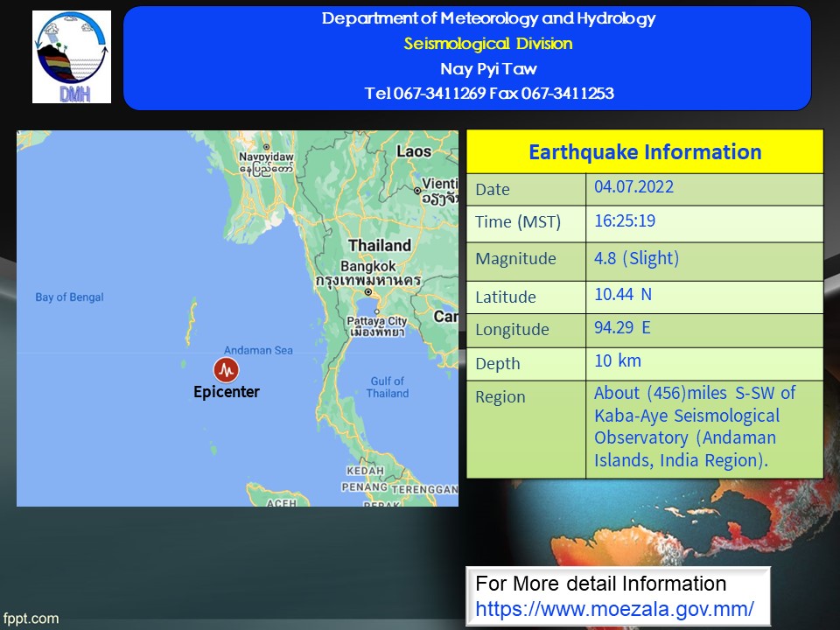Click the 'Region' row label
The height and width of the screenshot is (630, 840).
(x=500, y=397)
